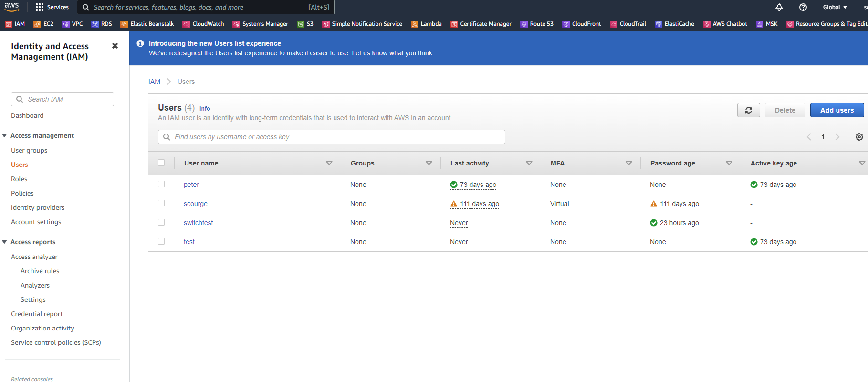
Task: Open Dashboard in sidebar
Action: pyautogui.click(x=27, y=115)
